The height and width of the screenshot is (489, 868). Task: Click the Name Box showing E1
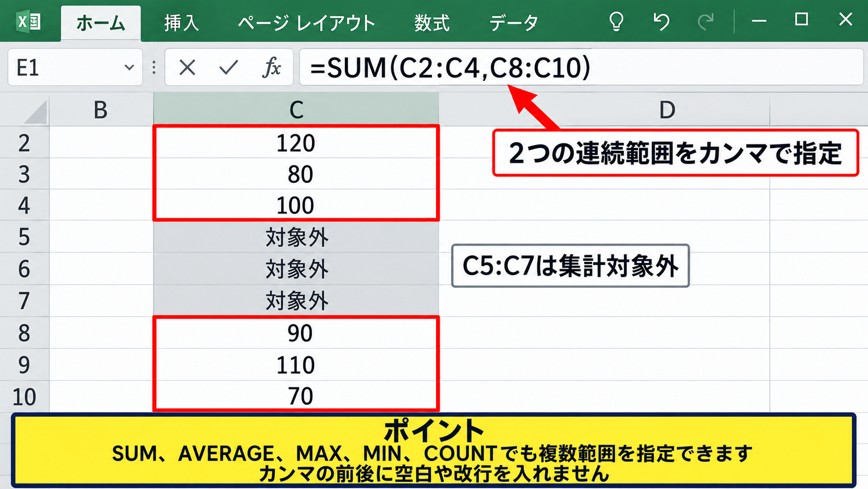point(75,67)
